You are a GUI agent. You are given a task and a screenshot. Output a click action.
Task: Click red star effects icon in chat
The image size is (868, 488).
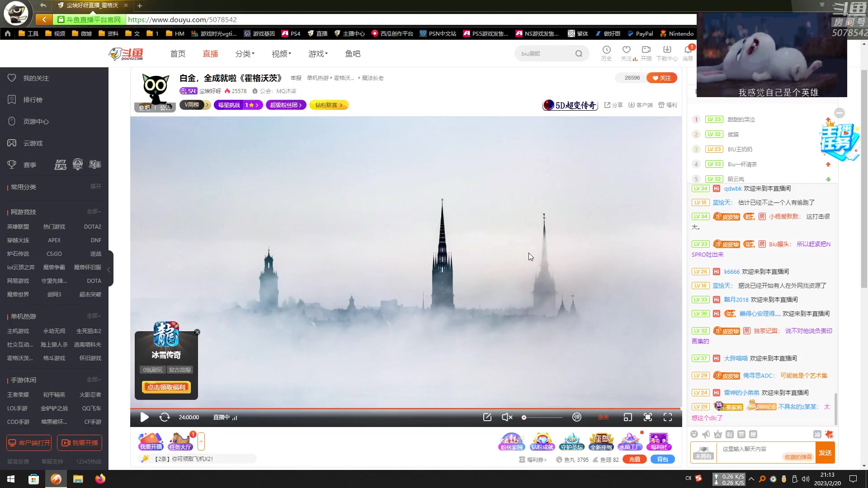[829, 434]
